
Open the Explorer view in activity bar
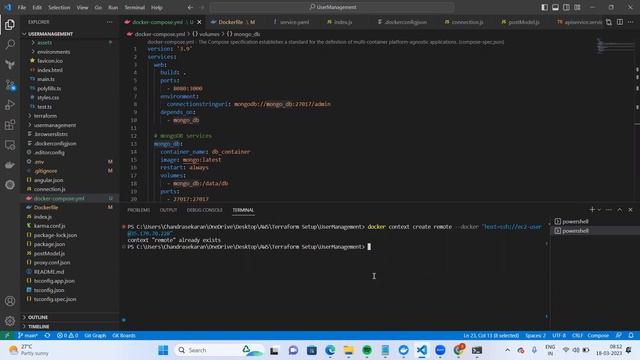[x=10, y=24]
